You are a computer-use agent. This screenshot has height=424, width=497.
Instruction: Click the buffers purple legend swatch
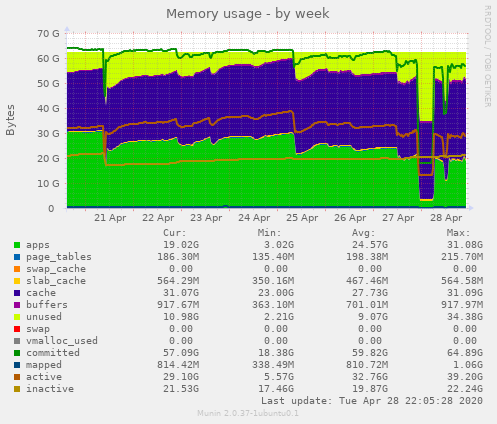pyautogui.click(x=17, y=305)
